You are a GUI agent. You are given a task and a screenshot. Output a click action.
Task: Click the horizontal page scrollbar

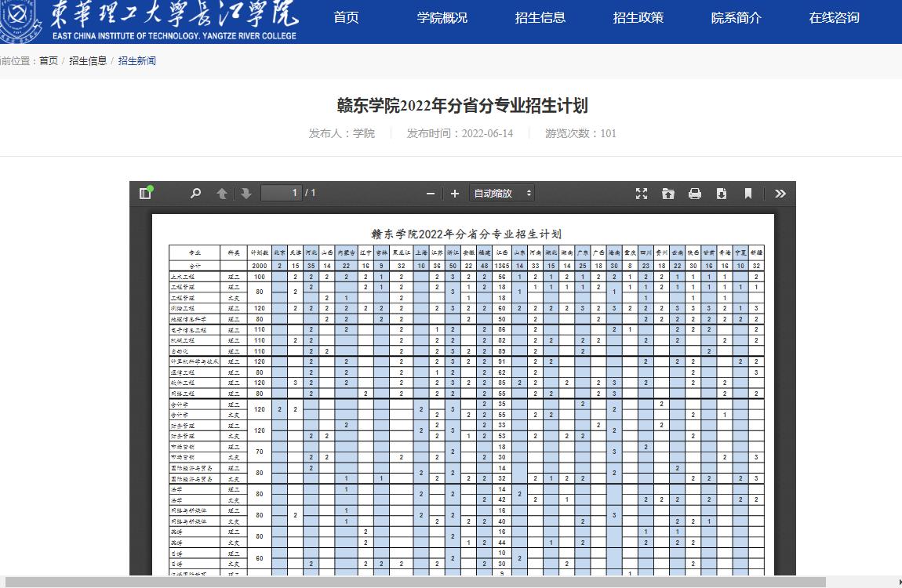point(414,583)
